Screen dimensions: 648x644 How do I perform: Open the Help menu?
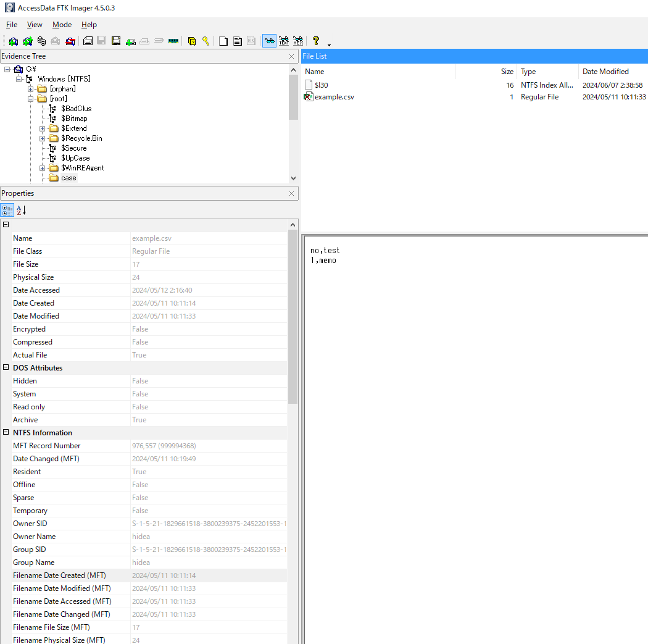point(89,25)
